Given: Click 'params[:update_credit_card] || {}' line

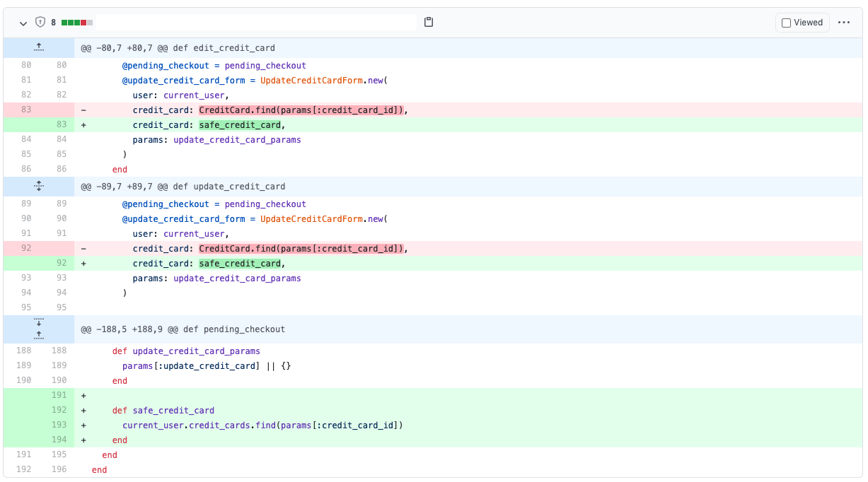Looking at the screenshot, I should click(x=207, y=365).
